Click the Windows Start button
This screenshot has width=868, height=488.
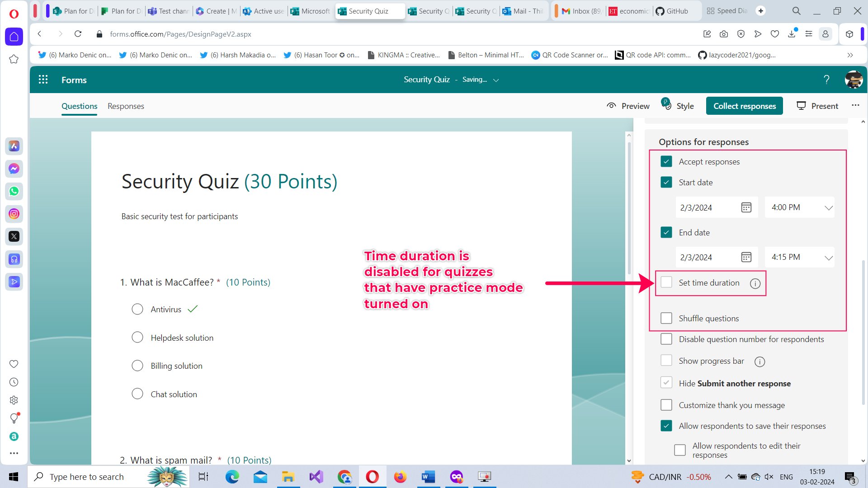click(14, 477)
